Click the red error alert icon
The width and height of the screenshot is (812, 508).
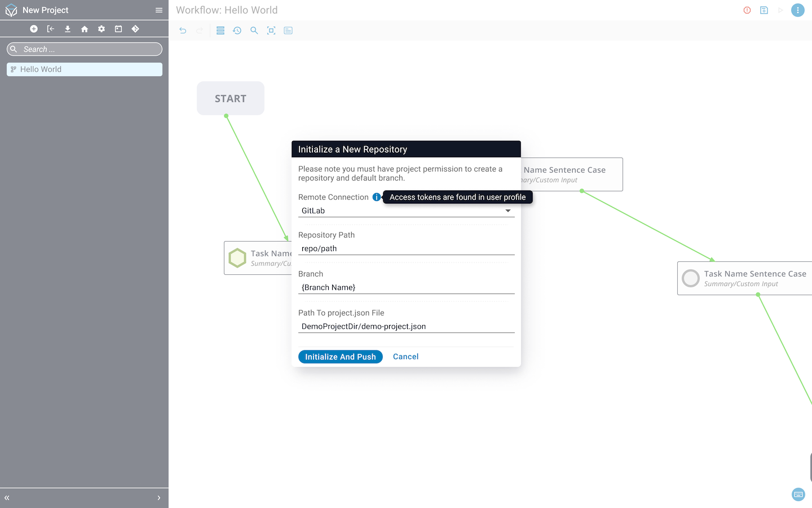pyautogui.click(x=747, y=10)
